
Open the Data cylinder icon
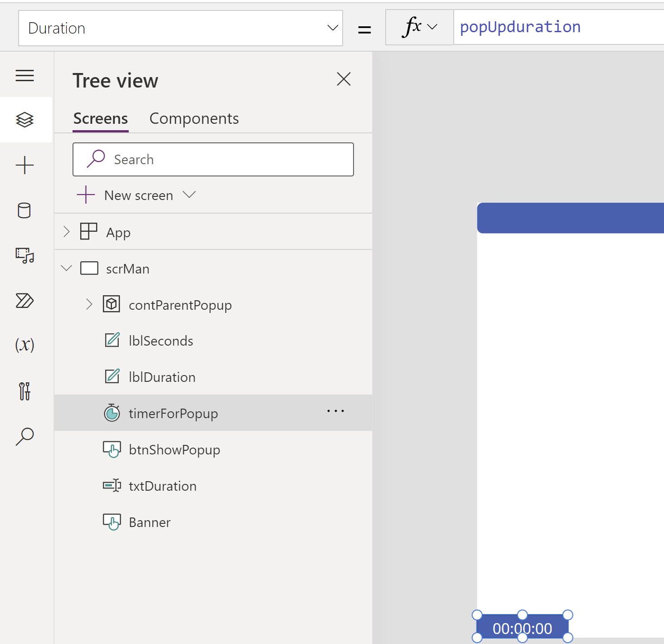25,210
